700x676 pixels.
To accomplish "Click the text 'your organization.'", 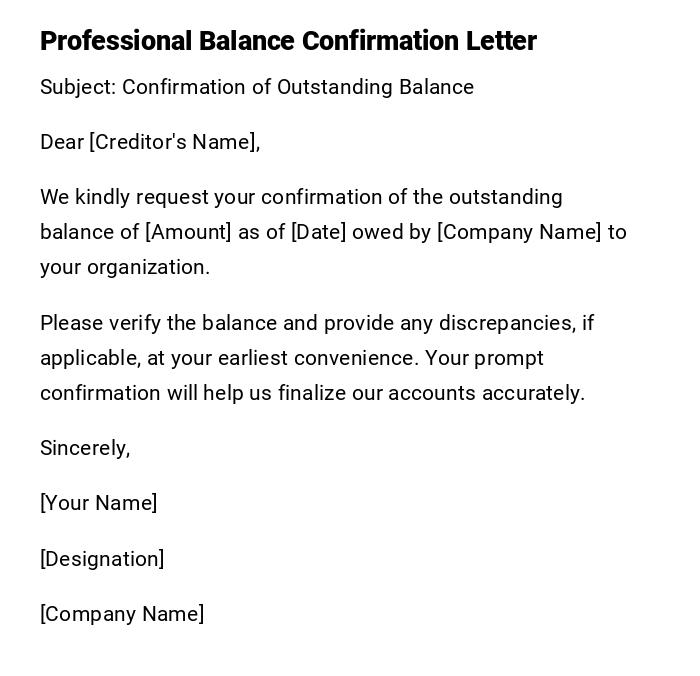I will coord(125,267).
